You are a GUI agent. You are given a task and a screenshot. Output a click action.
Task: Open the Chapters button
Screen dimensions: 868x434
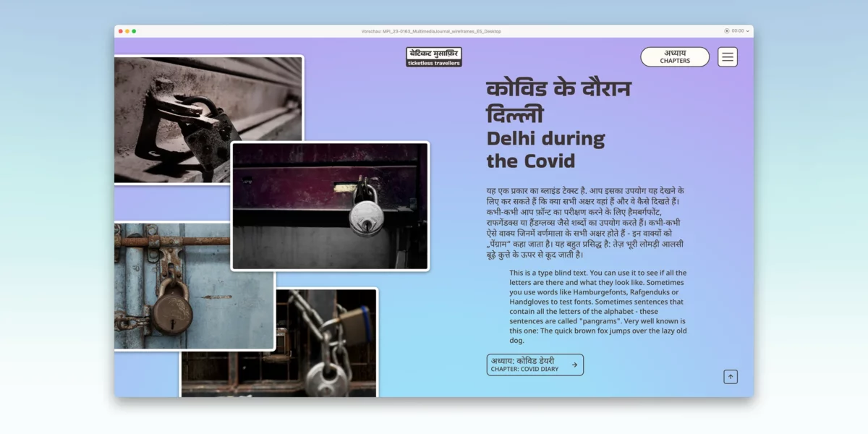point(675,57)
